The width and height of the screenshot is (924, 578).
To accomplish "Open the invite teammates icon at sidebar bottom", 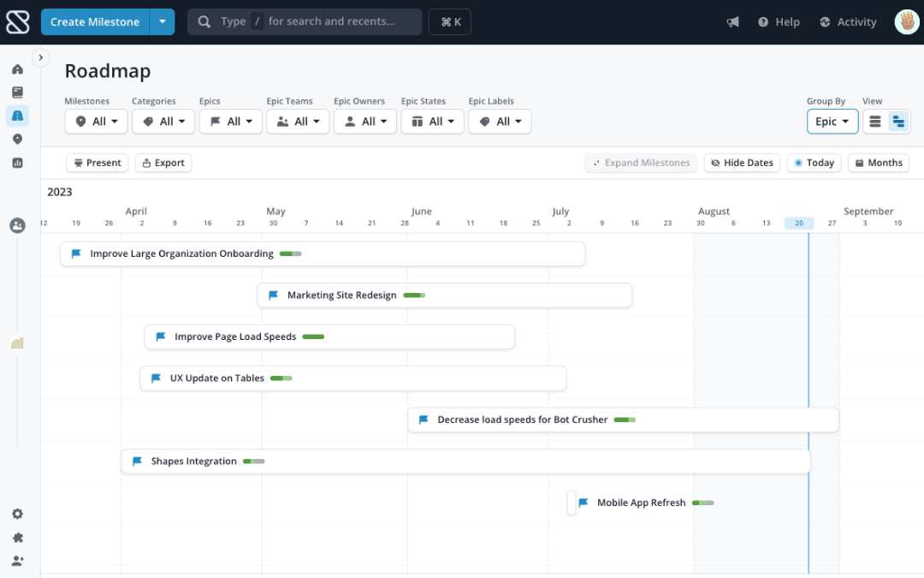I will click(17, 561).
